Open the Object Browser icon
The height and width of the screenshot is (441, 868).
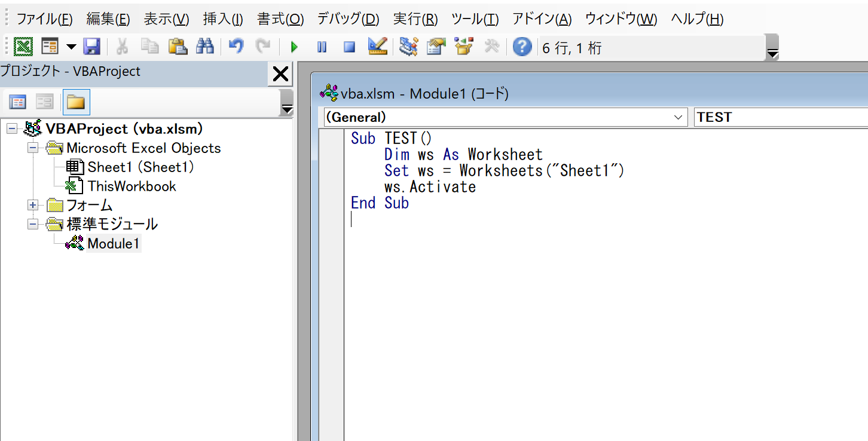[x=463, y=47]
